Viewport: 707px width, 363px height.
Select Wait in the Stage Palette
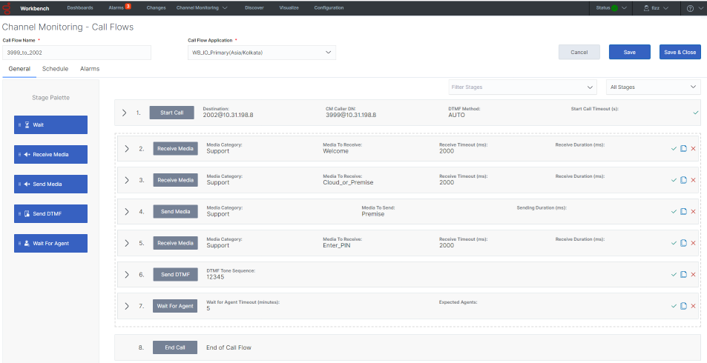pos(50,125)
